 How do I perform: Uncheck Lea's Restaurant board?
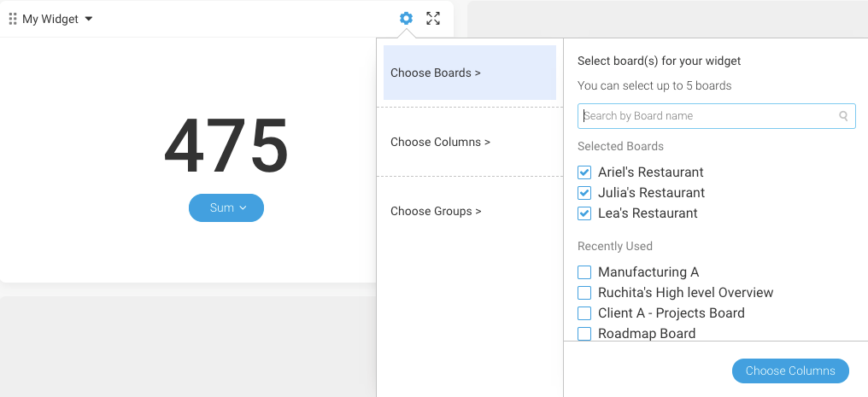(584, 213)
